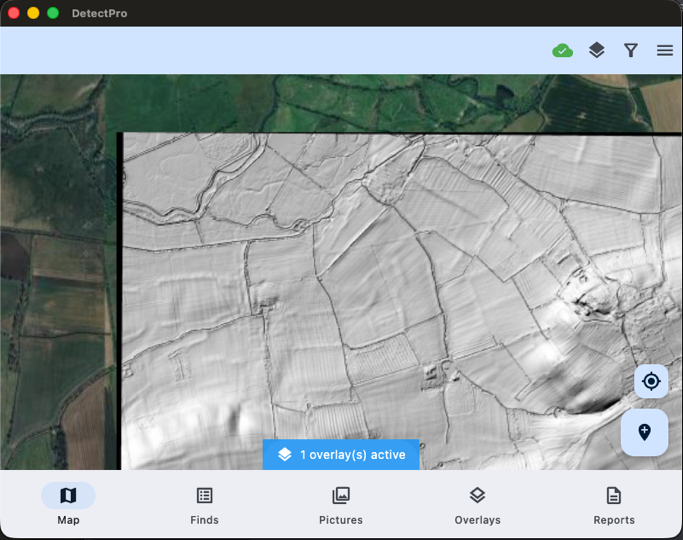683x540 pixels.
Task: Open the hamburger menu
Action: [665, 51]
